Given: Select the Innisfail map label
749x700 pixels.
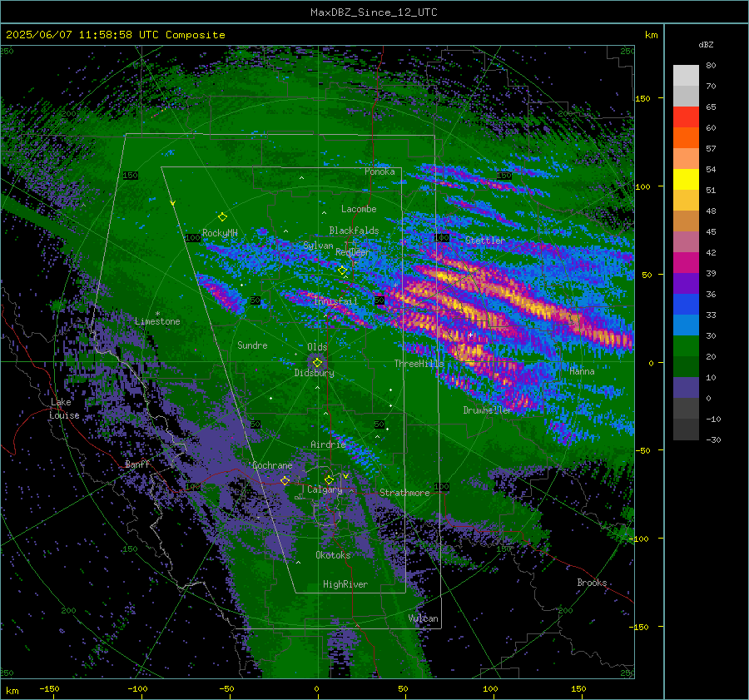Looking at the screenshot, I should [336, 301].
